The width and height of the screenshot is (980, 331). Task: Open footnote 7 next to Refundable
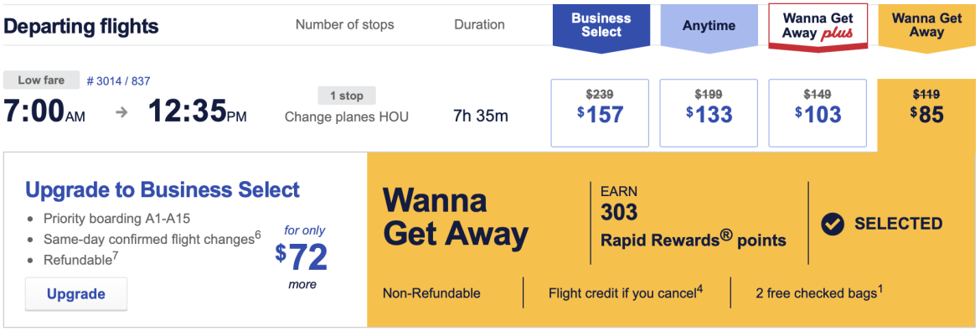116,256
